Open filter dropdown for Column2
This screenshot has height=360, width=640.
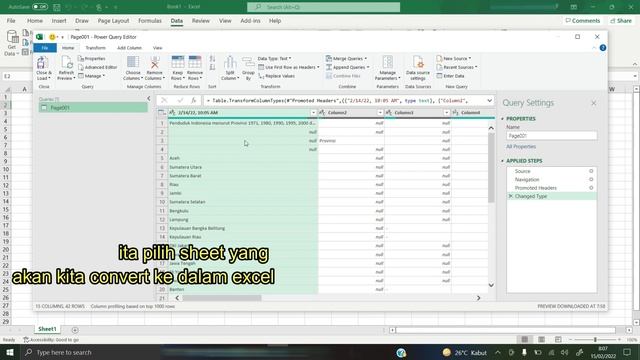pos(380,113)
